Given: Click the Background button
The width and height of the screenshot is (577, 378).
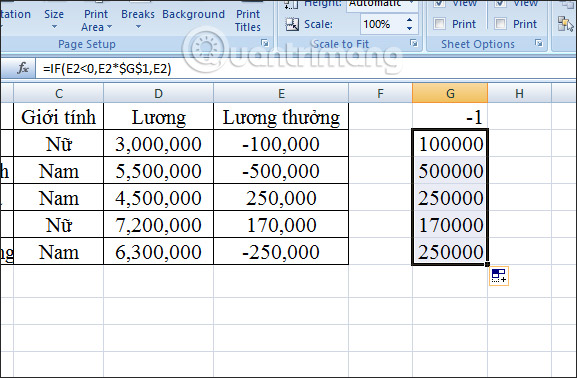Looking at the screenshot, I should pos(193,14).
